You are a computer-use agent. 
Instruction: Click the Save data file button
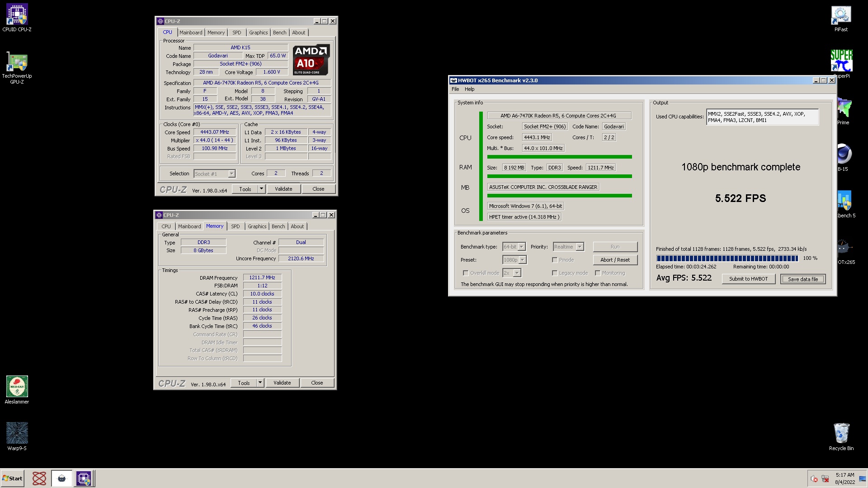[x=803, y=279]
